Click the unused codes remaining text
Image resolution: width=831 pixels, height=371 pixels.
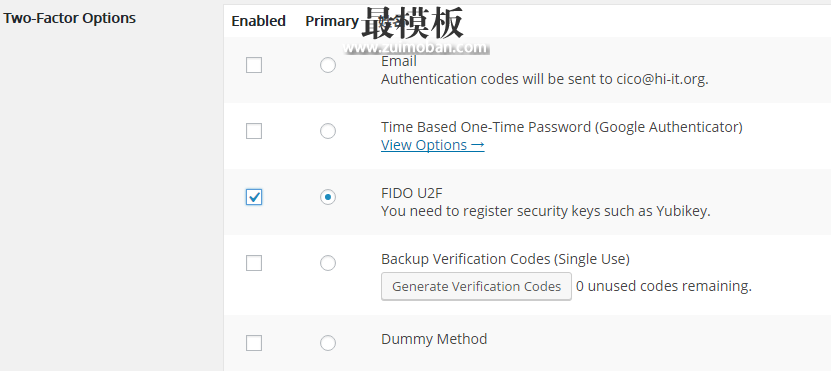pyautogui.click(x=664, y=286)
